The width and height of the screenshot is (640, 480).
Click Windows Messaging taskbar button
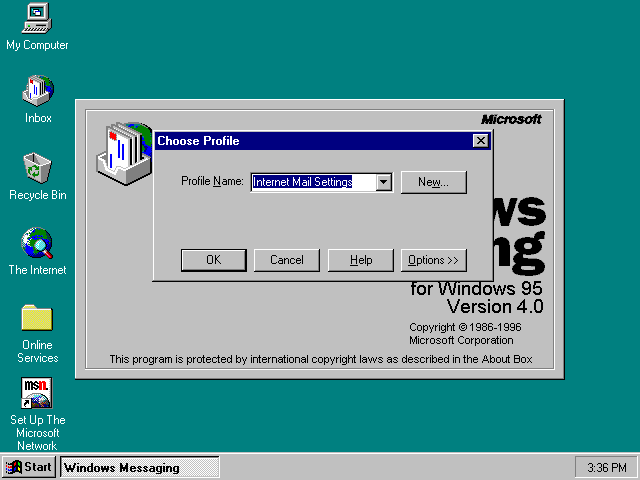(140, 467)
